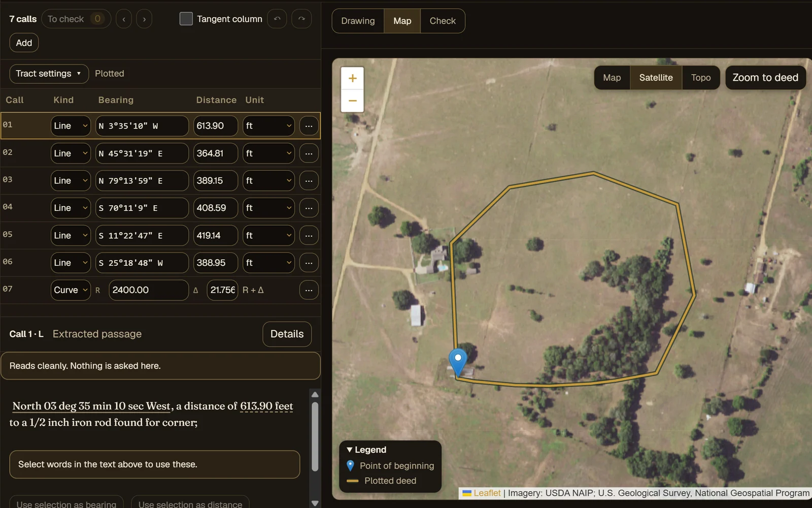Change unit dropdown for call 02
Screen dimensions: 812x508
point(268,153)
